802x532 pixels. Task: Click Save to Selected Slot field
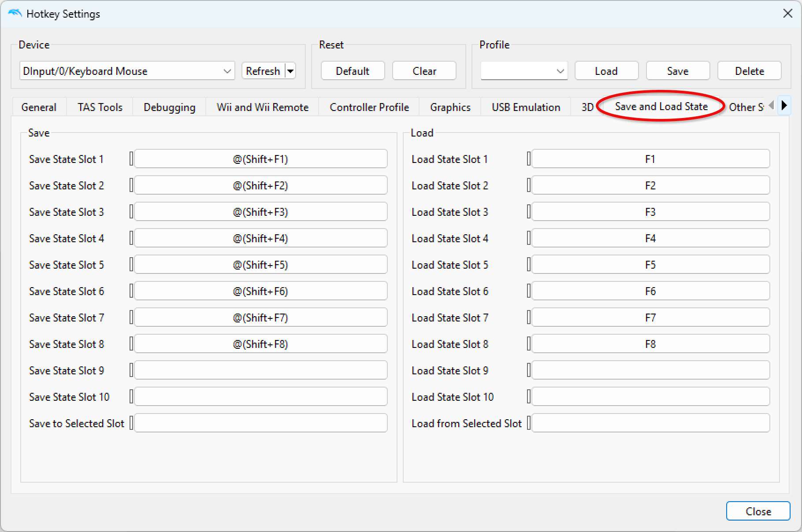click(x=261, y=423)
